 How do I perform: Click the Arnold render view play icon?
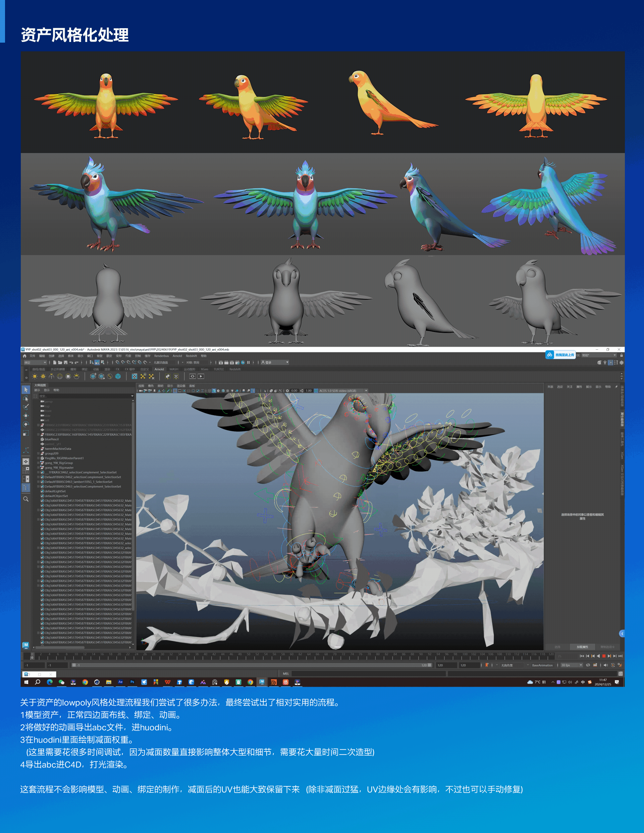tap(201, 377)
